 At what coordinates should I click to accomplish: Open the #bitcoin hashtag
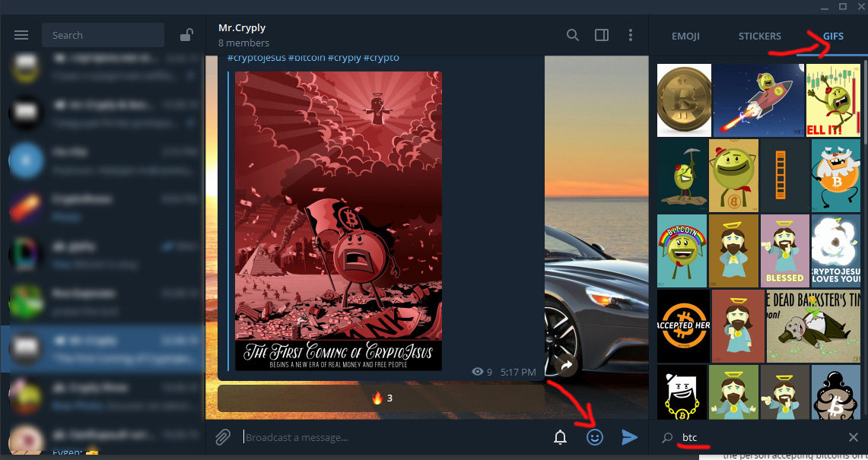click(x=306, y=58)
